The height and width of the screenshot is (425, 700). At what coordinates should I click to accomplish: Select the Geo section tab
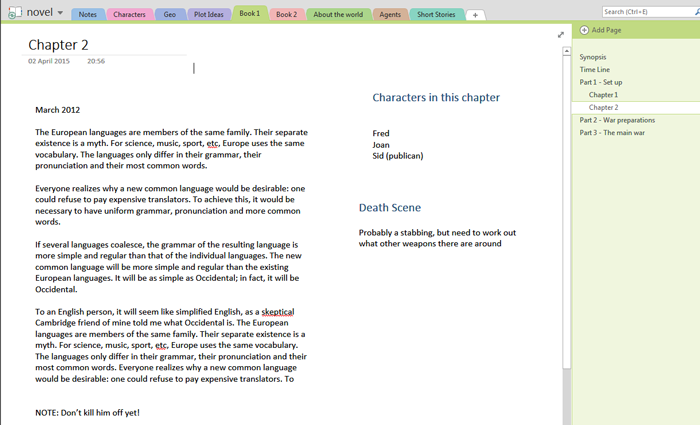[170, 14]
